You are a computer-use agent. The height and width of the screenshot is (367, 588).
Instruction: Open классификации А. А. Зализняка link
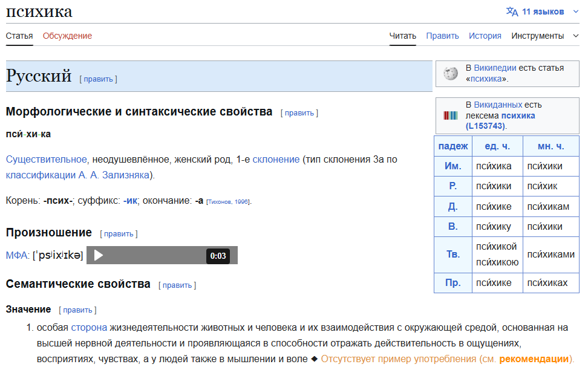(77, 175)
